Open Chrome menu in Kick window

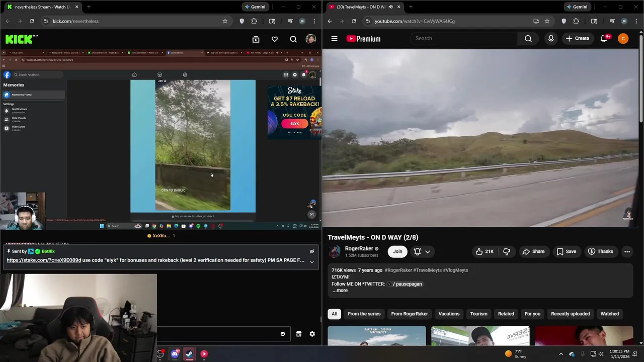tap(314, 21)
